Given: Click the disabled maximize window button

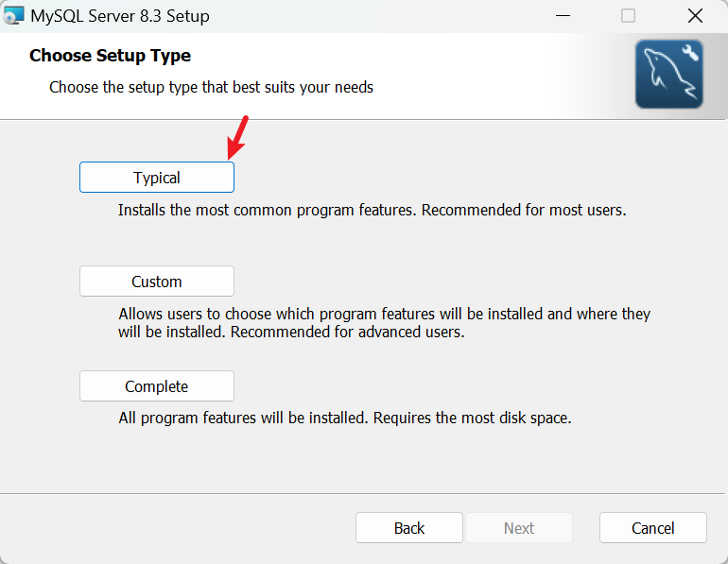Looking at the screenshot, I should coord(628,16).
